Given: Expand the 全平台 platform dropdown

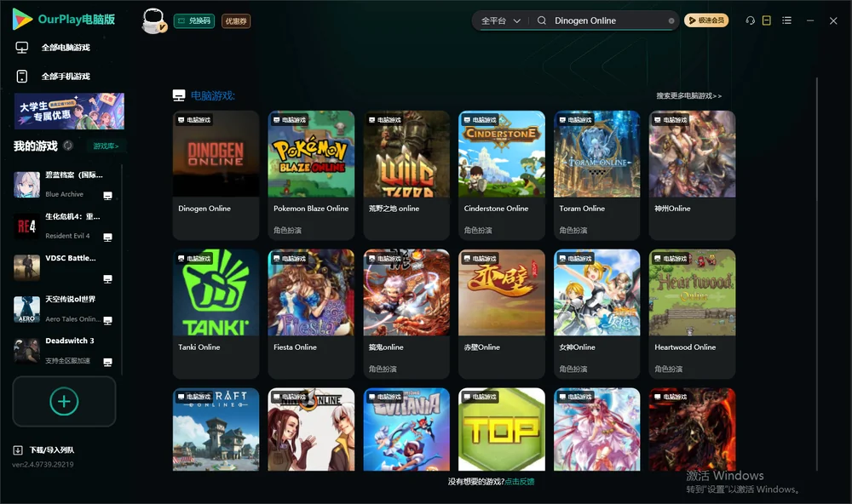Looking at the screenshot, I should (x=500, y=20).
